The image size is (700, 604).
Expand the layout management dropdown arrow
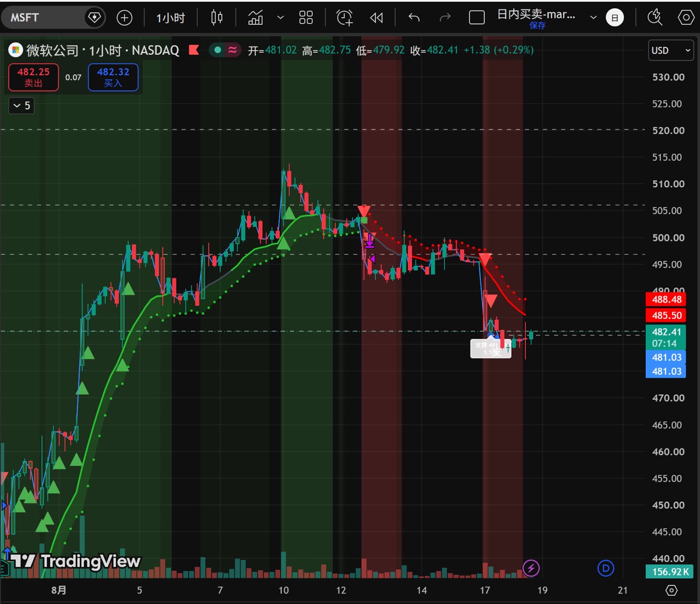click(x=593, y=17)
